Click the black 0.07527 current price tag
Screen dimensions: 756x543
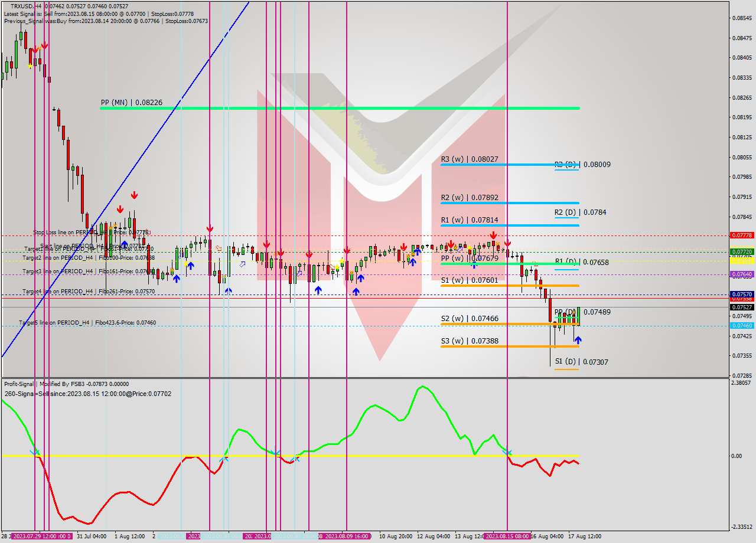(742, 307)
